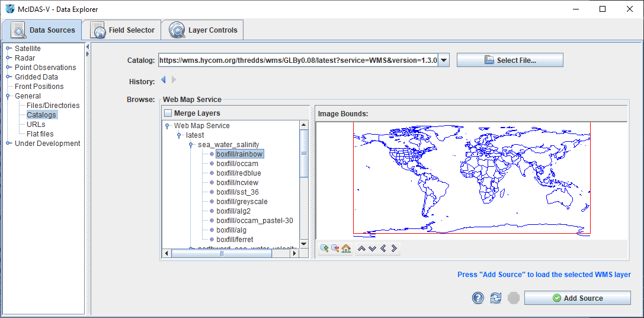Switch to the Data Sources tab

click(x=42, y=30)
